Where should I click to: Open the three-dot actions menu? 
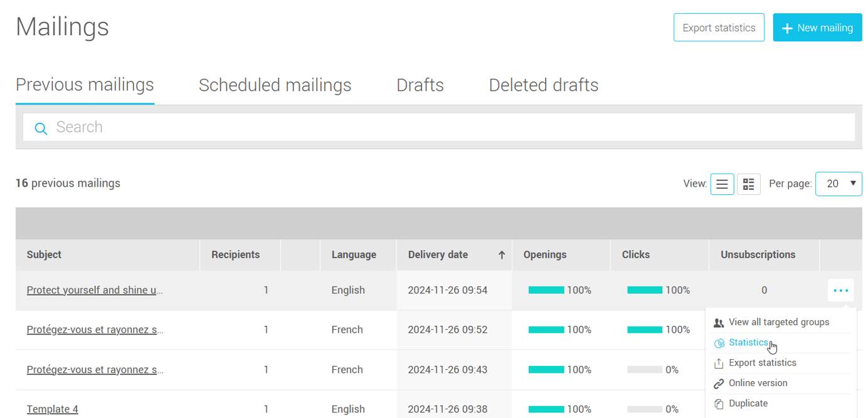[840, 290]
